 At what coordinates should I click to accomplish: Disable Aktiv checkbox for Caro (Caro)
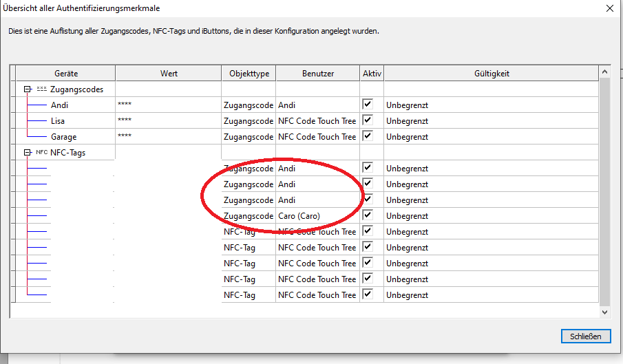click(368, 215)
